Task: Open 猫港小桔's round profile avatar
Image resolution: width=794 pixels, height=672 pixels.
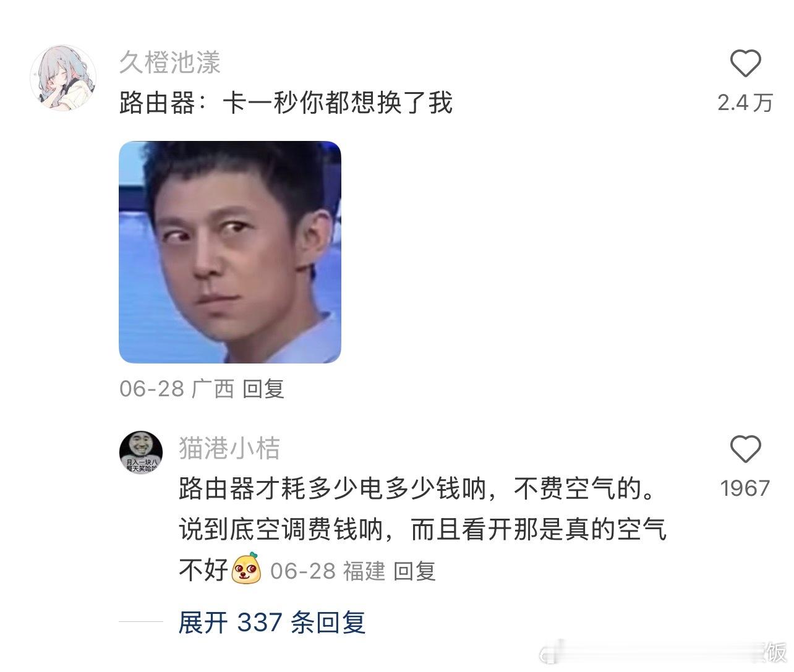Action: point(141,452)
